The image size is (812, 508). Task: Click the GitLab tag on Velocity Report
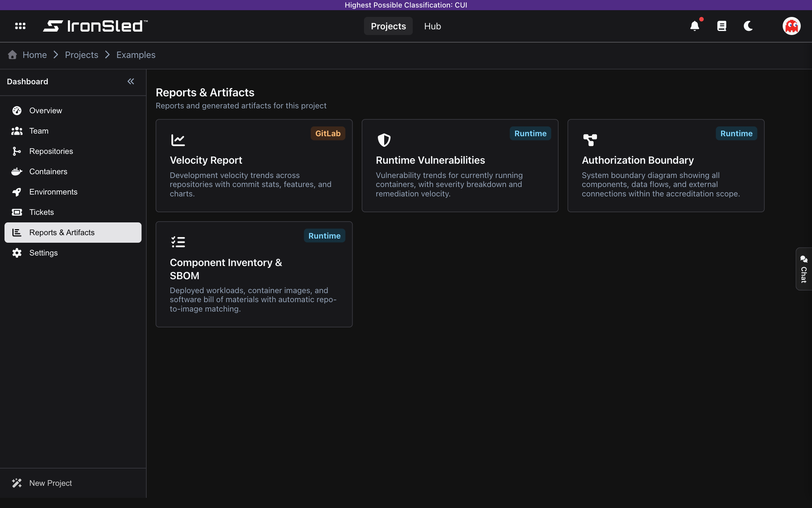[328, 134]
